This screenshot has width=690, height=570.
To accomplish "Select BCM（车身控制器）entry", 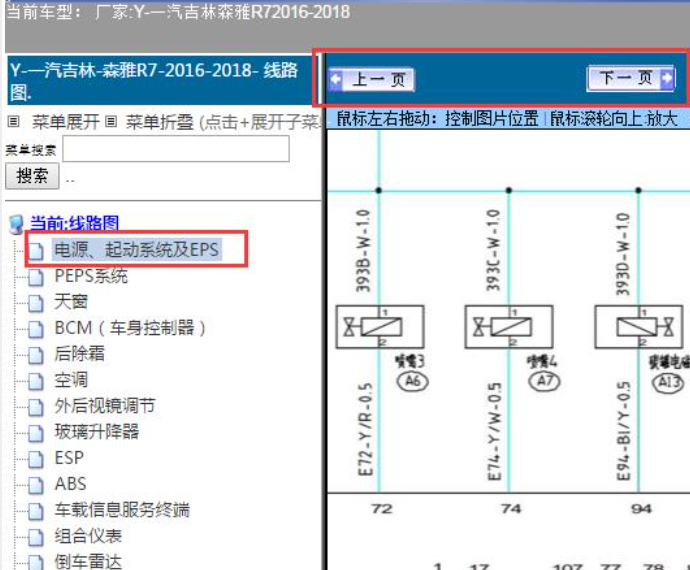I will point(130,328).
